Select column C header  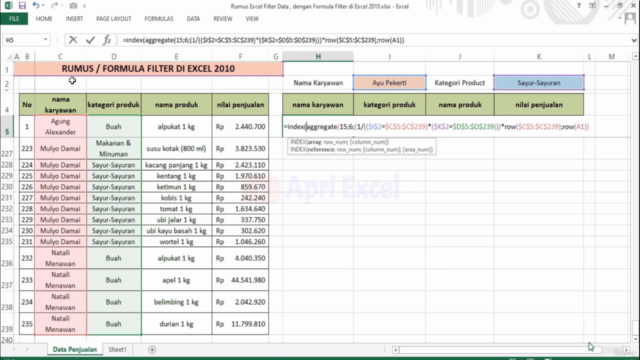60,57
